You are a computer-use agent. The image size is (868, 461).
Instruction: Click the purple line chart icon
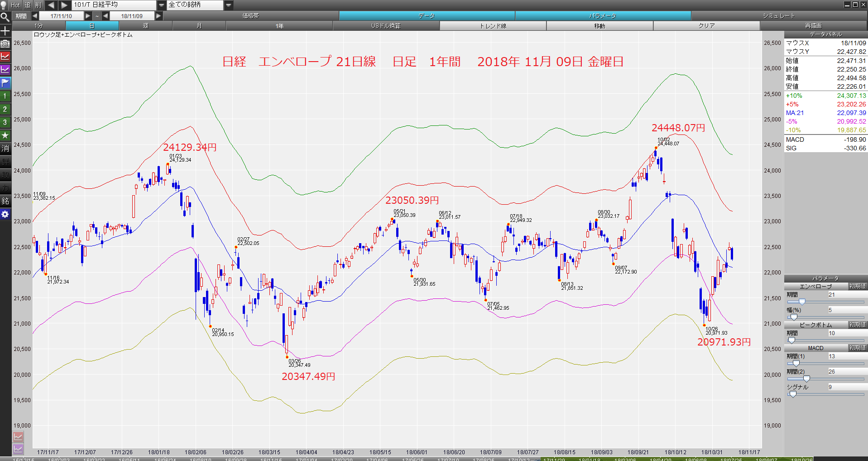pos(5,70)
